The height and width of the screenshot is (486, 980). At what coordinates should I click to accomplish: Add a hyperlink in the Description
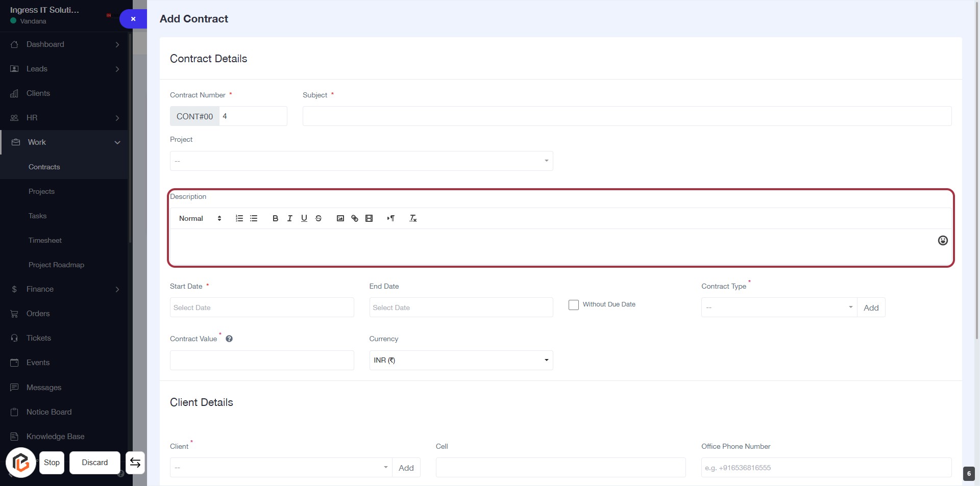(x=355, y=218)
